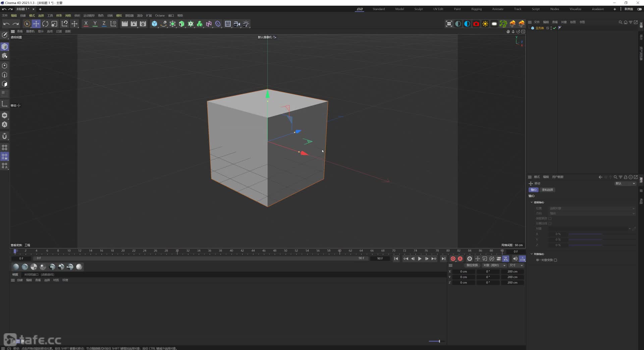Select the 立方体 object in Object Manager
644x350 pixels.
[x=540, y=28]
